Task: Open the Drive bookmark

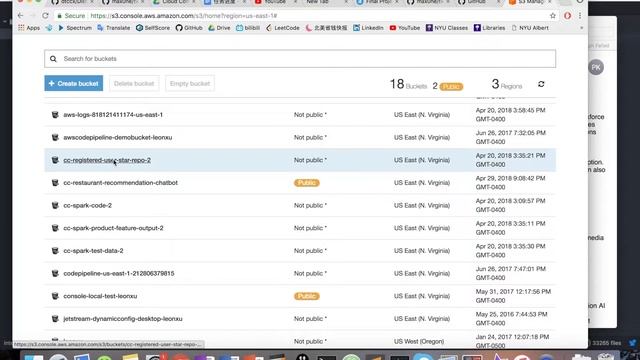Action: tap(219, 28)
